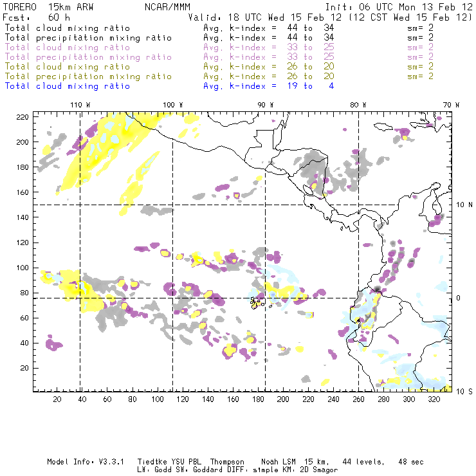
Task: Click the "48 sec" timestep footer text
Action: (x=411, y=462)
